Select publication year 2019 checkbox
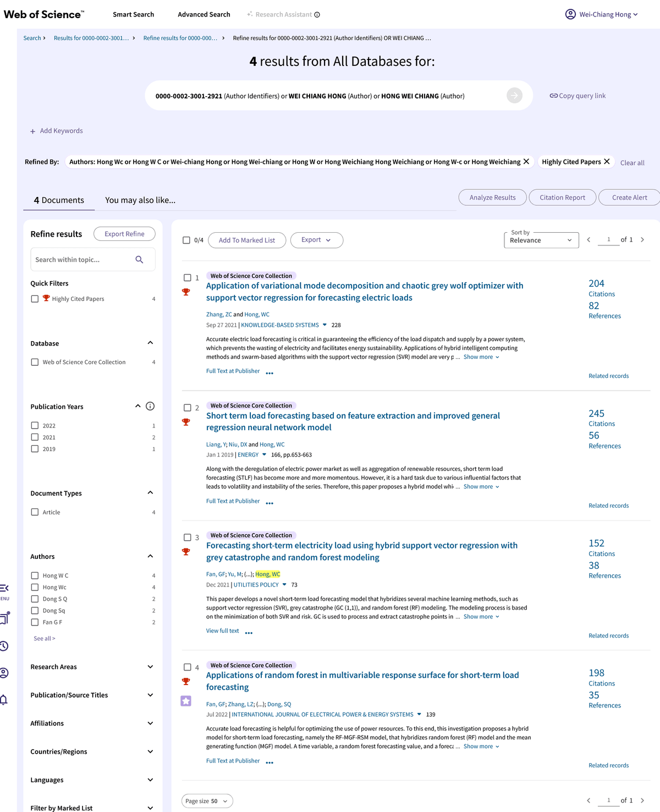Screen dimensions: 660x812 pos(35,449)
